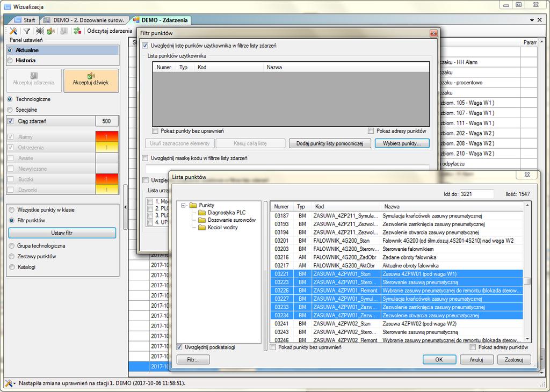The width and height of the screenshot is (550, 392).
Task: Switch to DEMO - 2. Dozowanie surow. tab
Action: point(84,20)
